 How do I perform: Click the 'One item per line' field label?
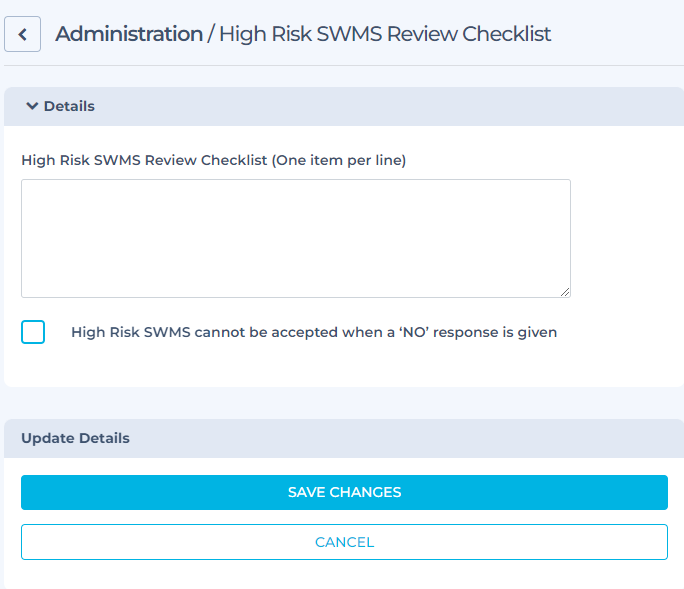tap(213, 160)
